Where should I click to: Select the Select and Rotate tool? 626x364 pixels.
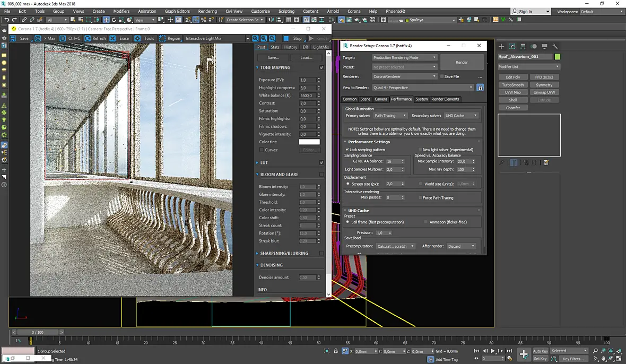click(x=114, y=20)
